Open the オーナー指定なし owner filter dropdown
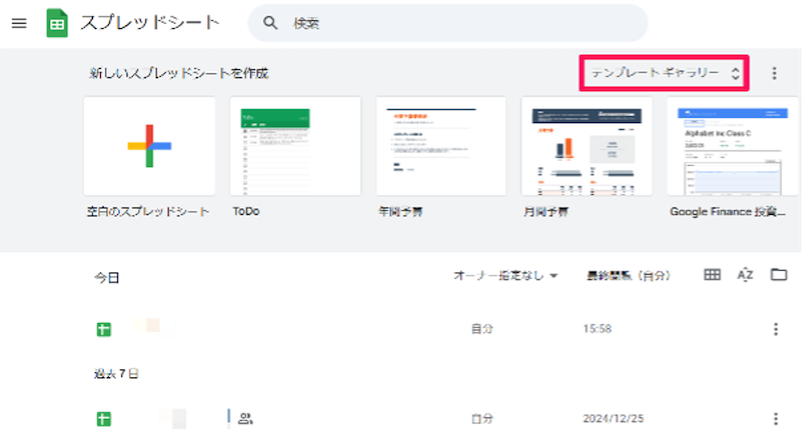 pos(506,276)
